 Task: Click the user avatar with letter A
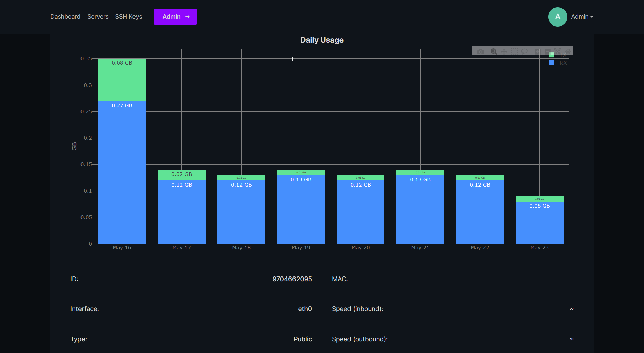pos(557,17)
